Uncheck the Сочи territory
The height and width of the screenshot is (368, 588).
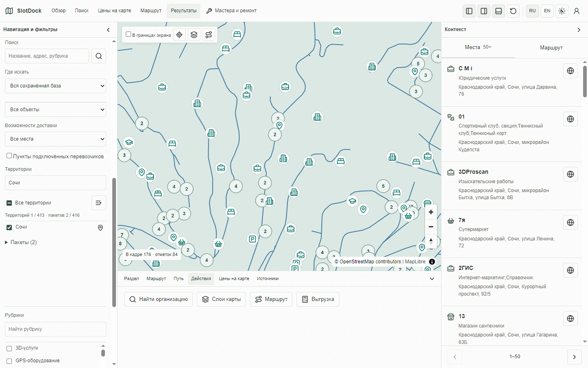9,227
